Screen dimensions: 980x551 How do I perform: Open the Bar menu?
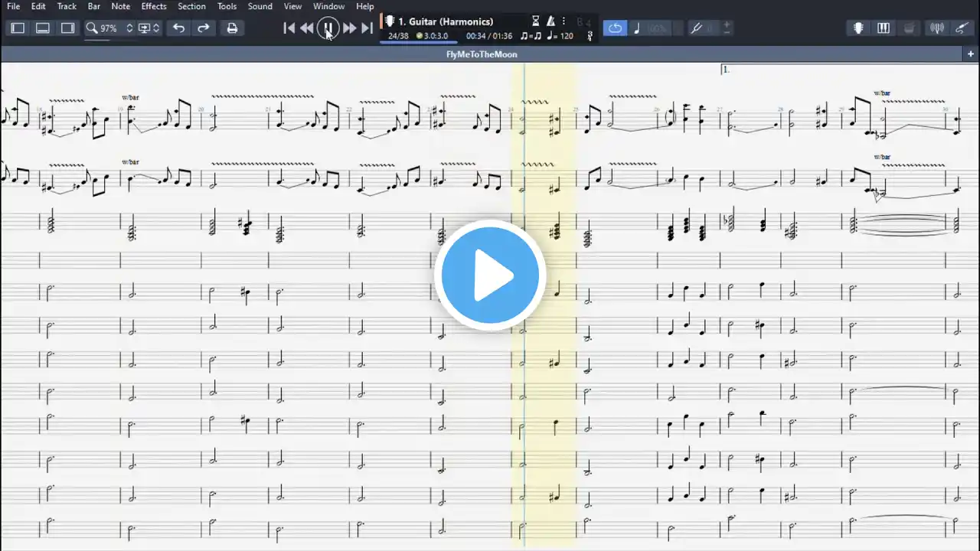pos(94,6)
